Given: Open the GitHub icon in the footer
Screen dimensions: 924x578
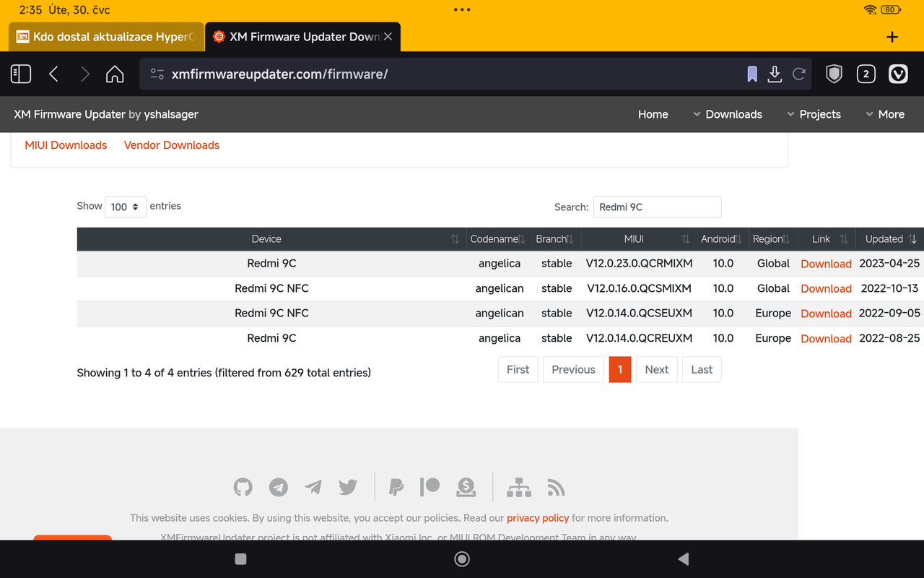Looking at the screenshot, I should pos(243,487).
